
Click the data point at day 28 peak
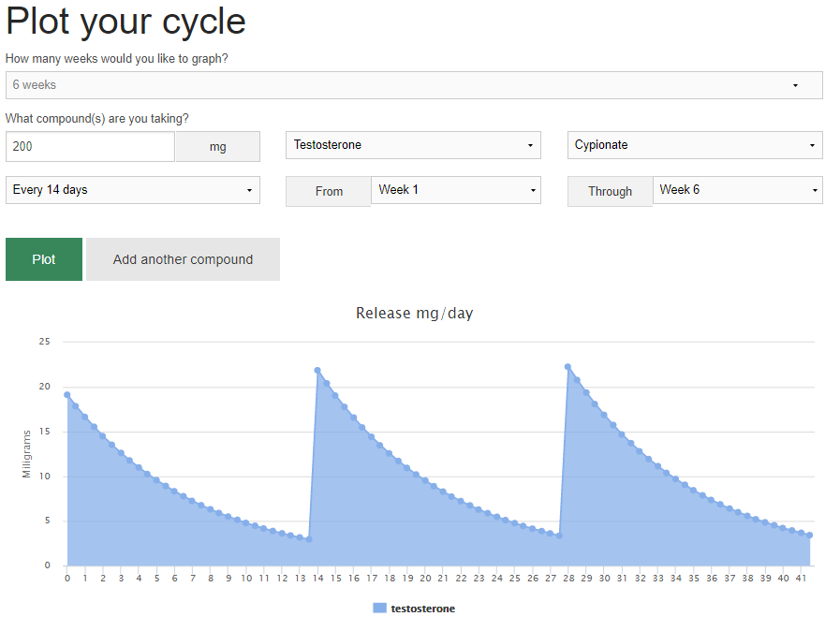[567, 367]
